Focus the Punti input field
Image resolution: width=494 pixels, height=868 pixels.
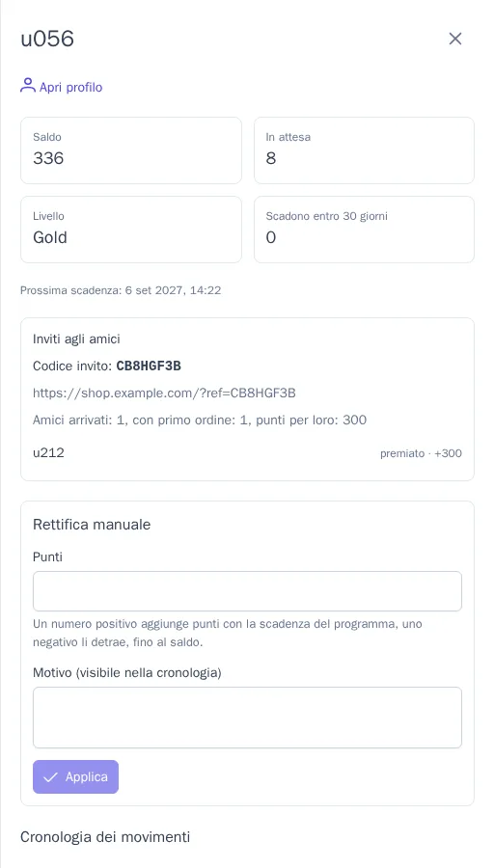[248, 591]
